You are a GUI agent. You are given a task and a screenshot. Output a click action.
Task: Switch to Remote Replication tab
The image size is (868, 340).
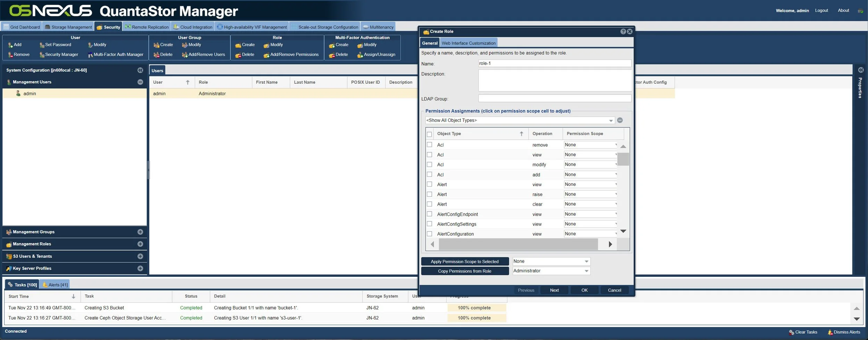point(147,27)
